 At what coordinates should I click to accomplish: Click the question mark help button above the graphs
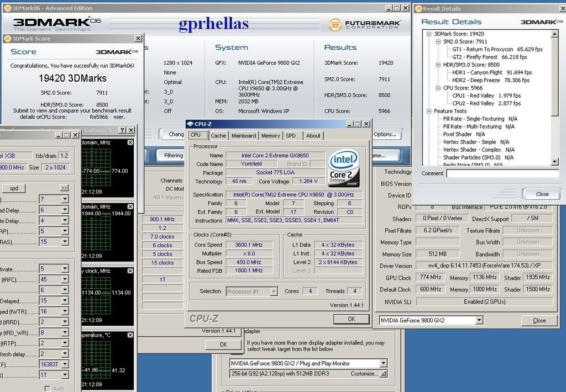click(122, 130)
